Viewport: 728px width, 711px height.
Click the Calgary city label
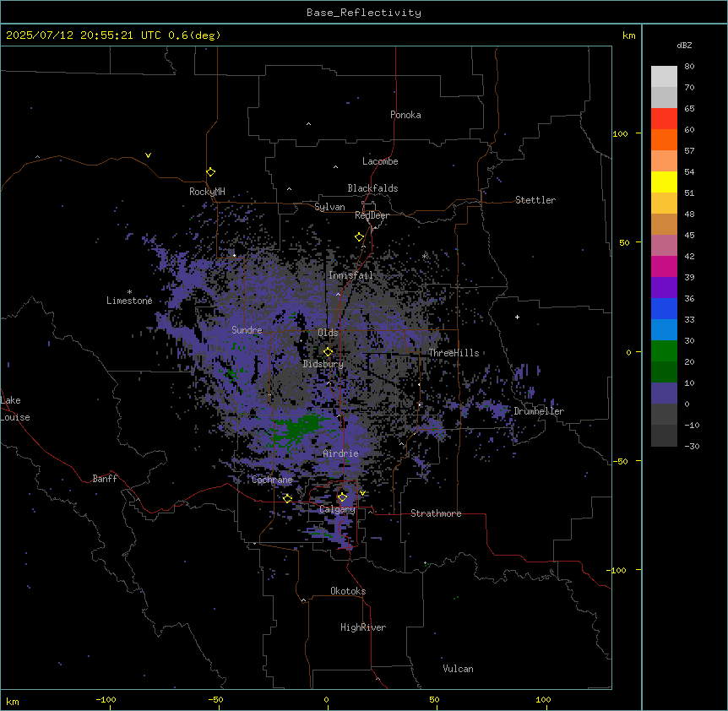337,509
